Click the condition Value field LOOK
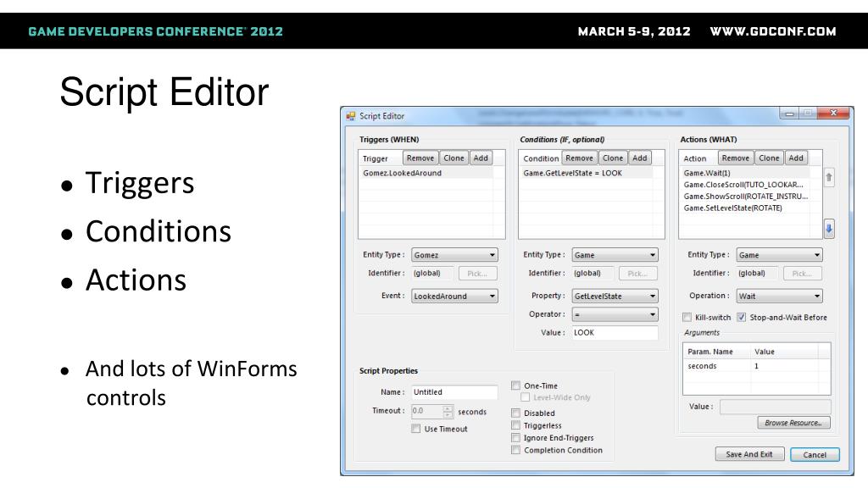Viewport: 868px width, 488px height. point(615,332)
